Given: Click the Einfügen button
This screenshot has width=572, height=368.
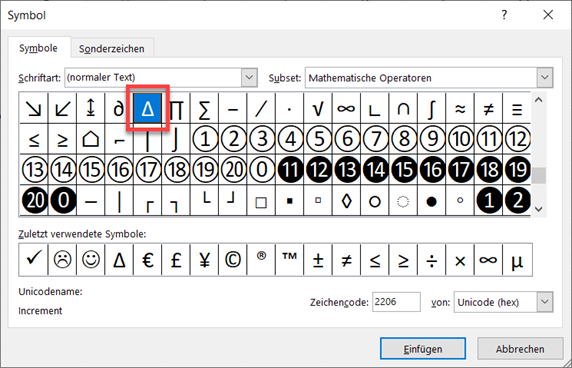Looking at the screenshot, I should pos(423,349).
